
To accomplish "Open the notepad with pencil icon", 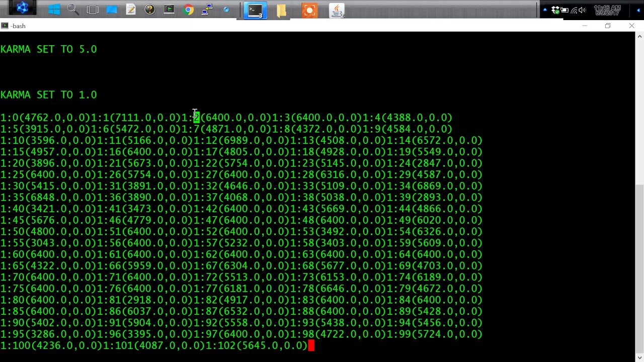I will [x=131, y=10].
